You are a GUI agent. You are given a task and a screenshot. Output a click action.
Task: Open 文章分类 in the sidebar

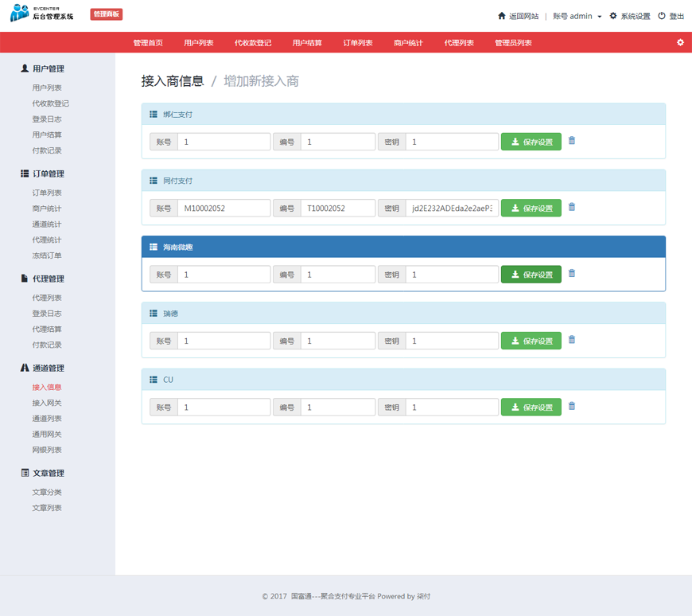tap(47, 492)
